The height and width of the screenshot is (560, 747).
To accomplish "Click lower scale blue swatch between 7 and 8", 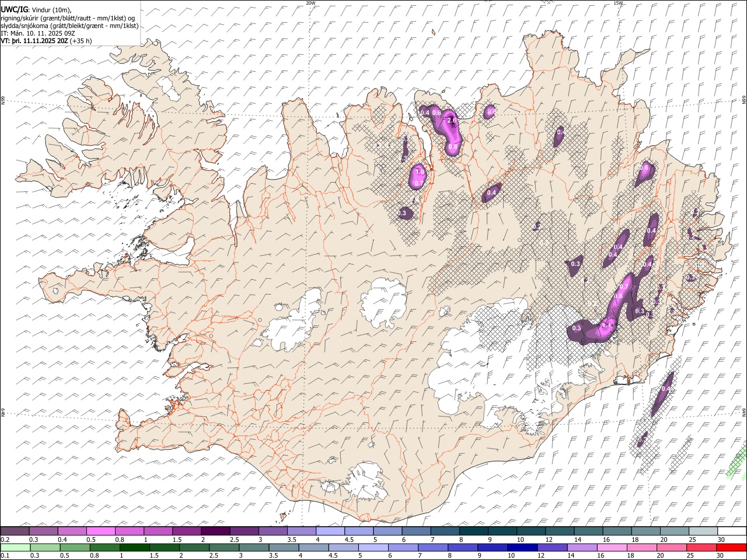I will pyautogui.click(x=432, y=547).
